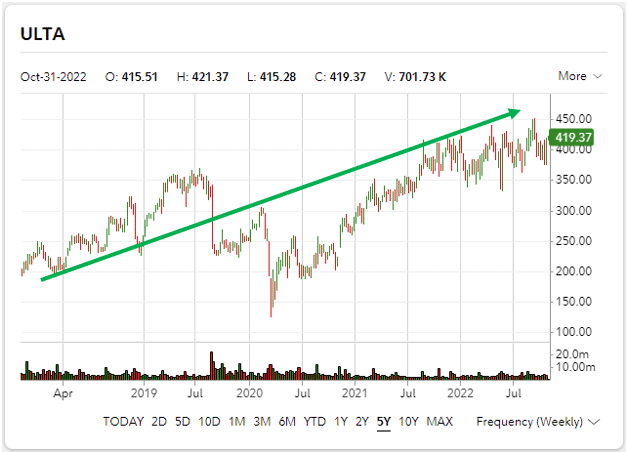
Task: Click the Apr date axis label
Action: coord(63,393)
